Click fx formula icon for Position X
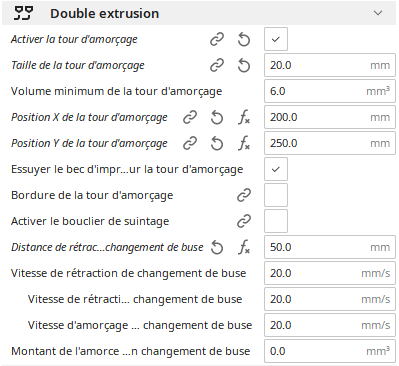Screen dimensions: 399x366 click(x=244, y=117)
